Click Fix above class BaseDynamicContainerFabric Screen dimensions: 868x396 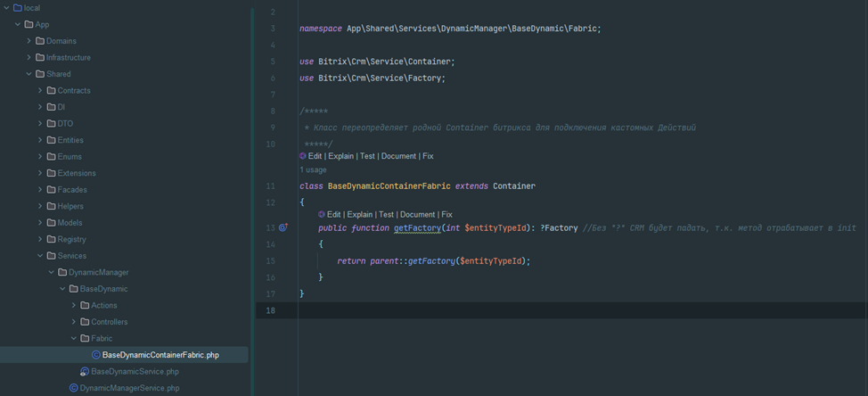428,156
